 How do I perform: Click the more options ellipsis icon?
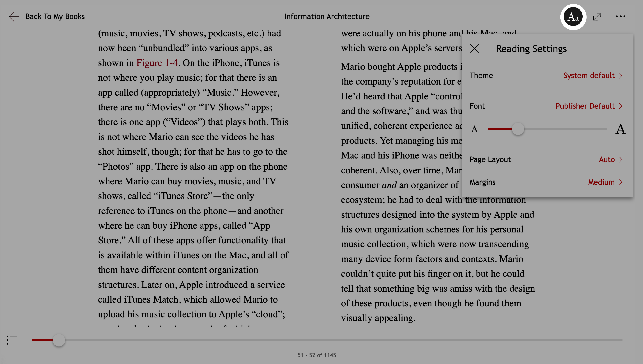pos(621,16)
